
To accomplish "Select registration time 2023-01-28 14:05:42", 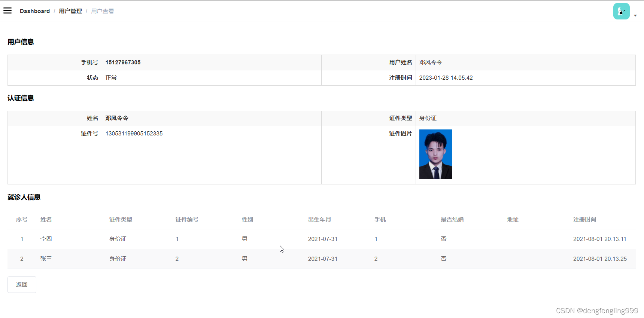I will 446,78.
